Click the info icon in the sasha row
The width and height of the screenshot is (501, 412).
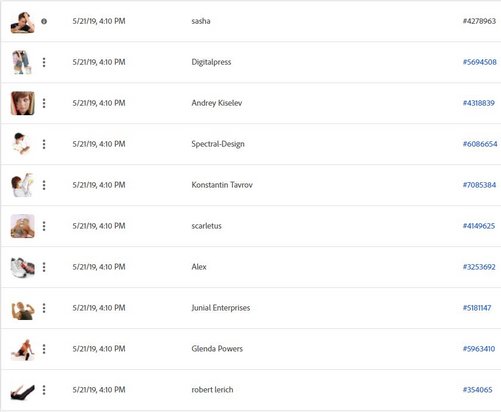pyautogui.click(x=44, y=21)
